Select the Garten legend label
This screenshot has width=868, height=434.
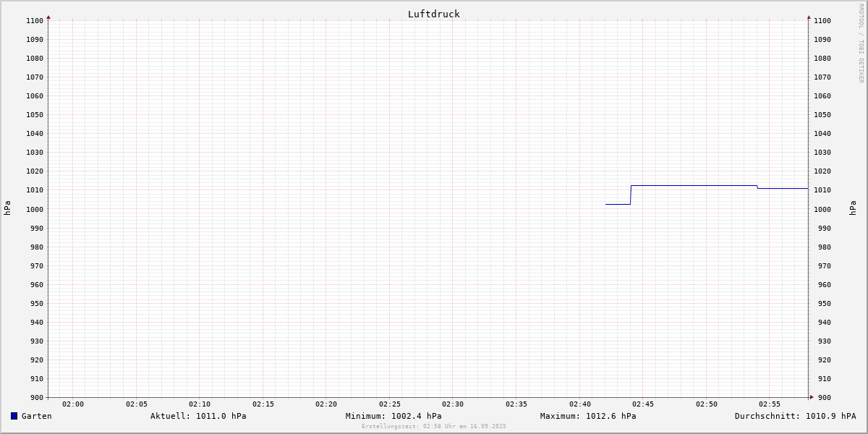point(36,416)
